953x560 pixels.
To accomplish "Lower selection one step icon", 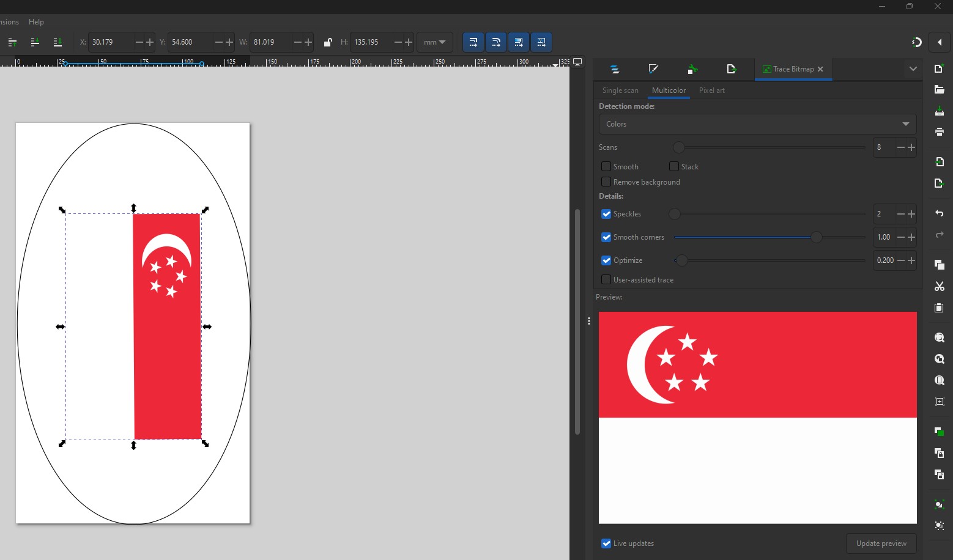I will click(x=35, y=42).
